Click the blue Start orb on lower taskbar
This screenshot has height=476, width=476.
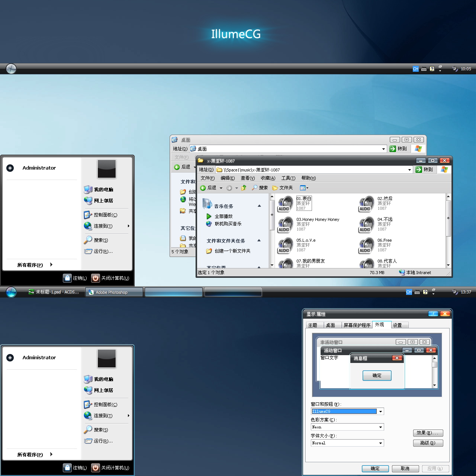click(11, 292)
